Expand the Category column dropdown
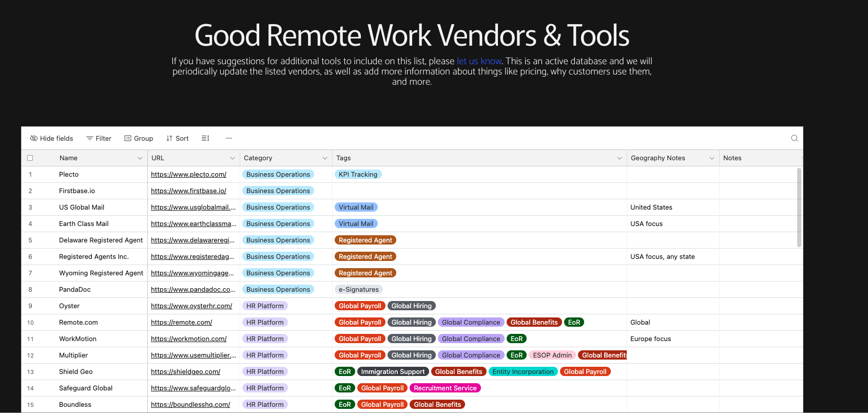 [x=325, y=158]
